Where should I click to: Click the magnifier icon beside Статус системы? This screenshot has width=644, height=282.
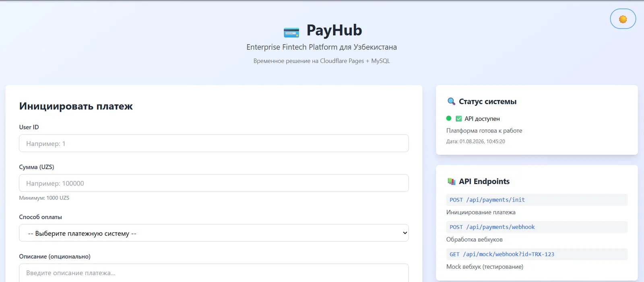(451, 102)
